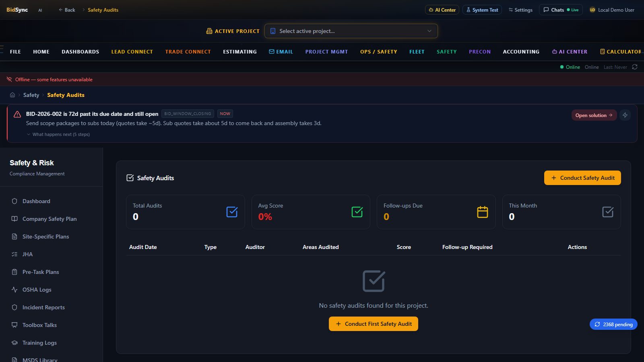Click the Conduct Safety Audit button

point(582,178)
